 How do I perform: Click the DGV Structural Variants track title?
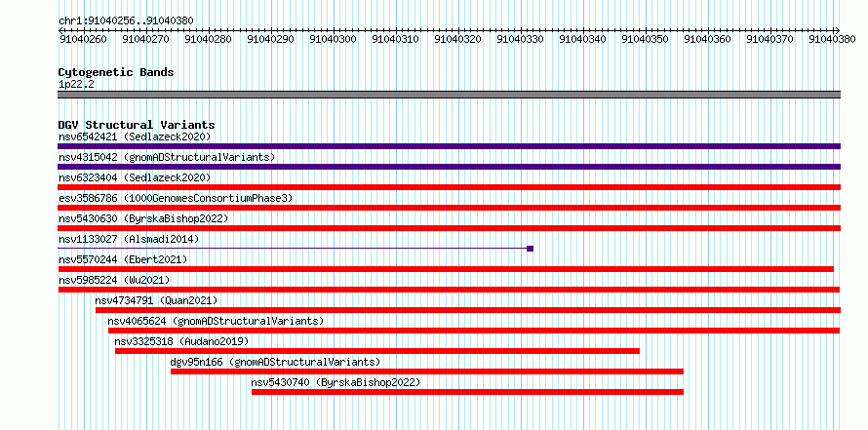coord(137,125)
